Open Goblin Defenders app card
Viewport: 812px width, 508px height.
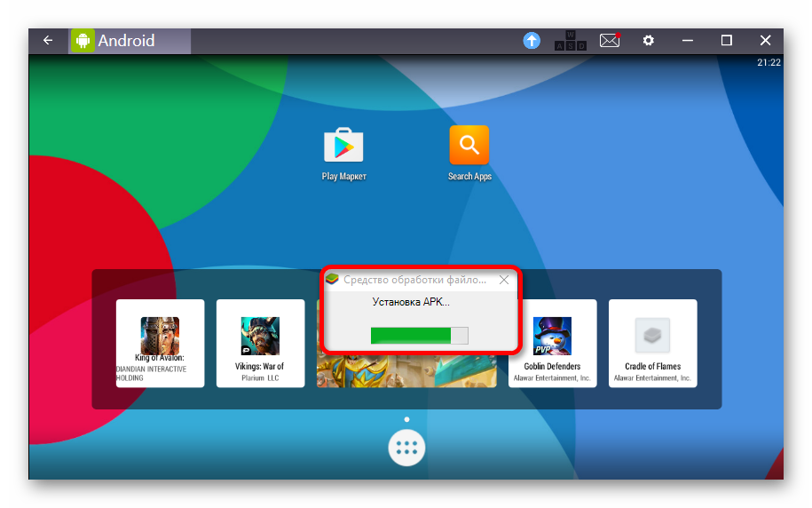click(552, 343)
